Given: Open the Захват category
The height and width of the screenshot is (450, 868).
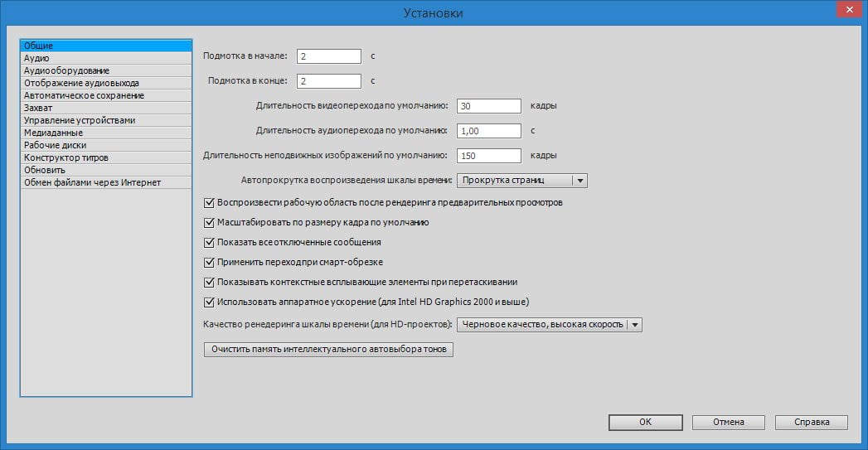Looking at the screenshot, I should [106, 108].
